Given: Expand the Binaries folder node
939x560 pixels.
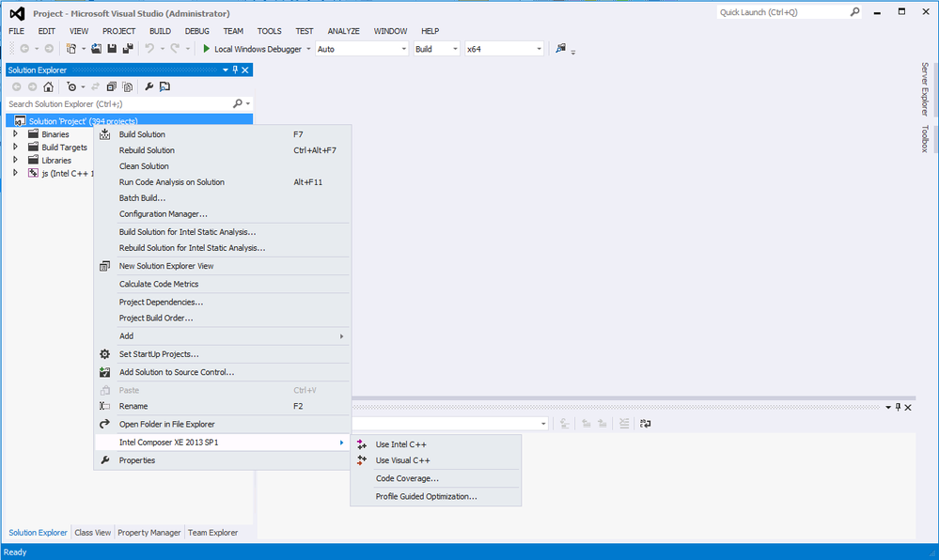Looking at the screenshot, I should tap(16, 134).
